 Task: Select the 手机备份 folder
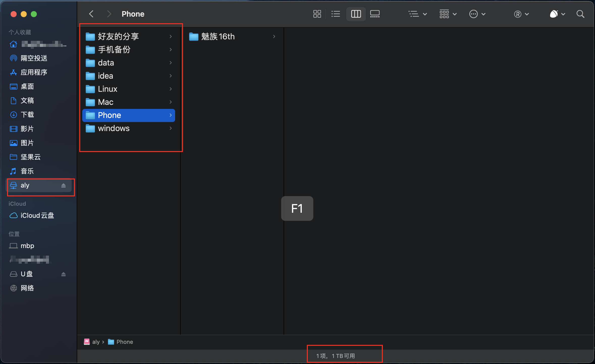pos(129,50)
